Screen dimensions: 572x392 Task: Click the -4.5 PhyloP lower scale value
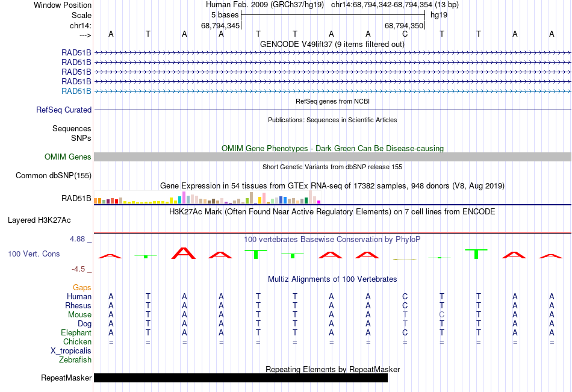[78, 269]
